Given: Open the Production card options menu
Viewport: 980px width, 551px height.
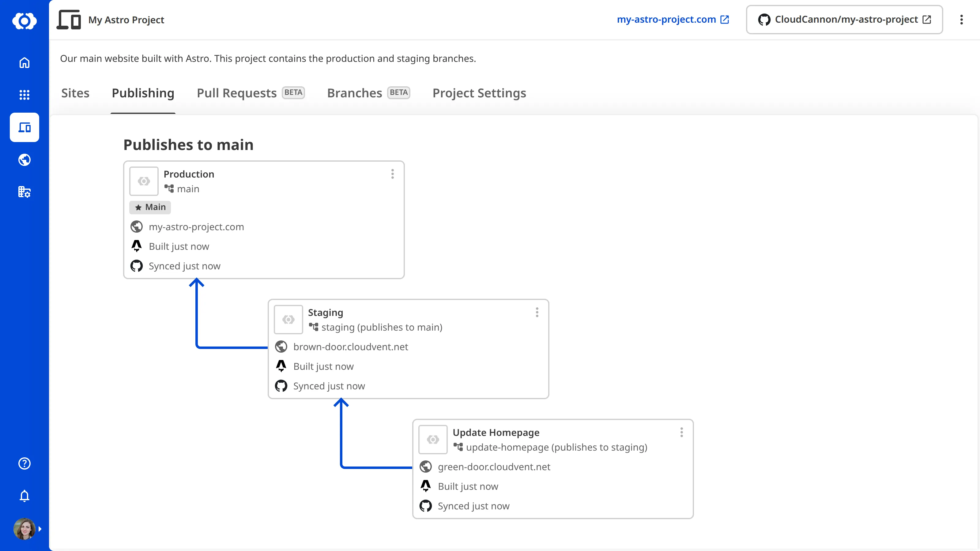Looking at the screenshot, I should 392,174.
